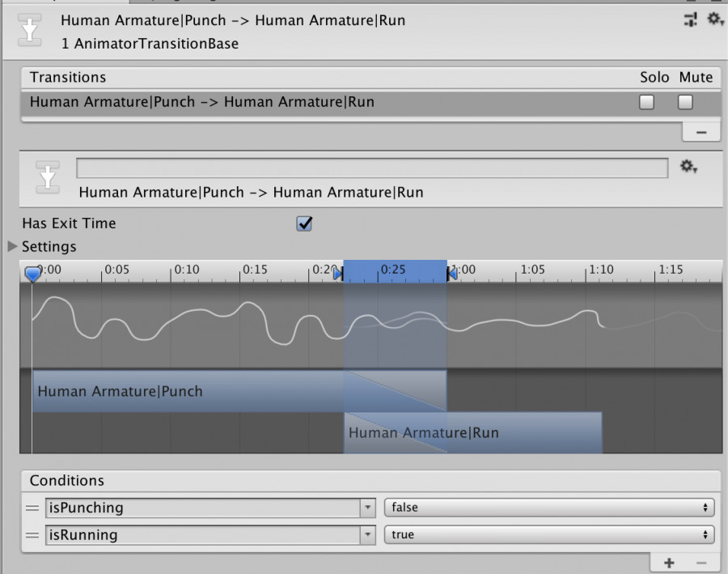
Task: Click the transition end marker arrow on the timeline
Action: (451, 274)
